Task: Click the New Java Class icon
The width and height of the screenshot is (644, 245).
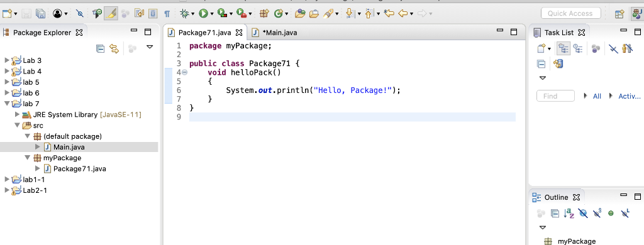Action: click(279, 14)
